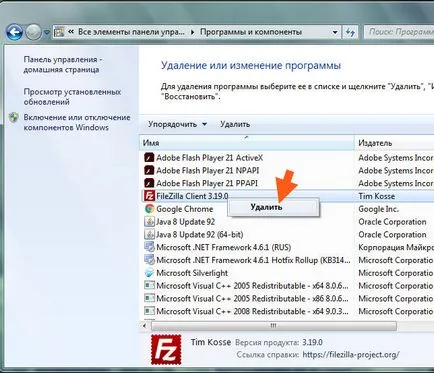Image resolution: width=434 pixels, height=373 pixels.
Task: Select 'Adobe Flash Player 21 PPAPI' entry
Action: coord(207,183)
